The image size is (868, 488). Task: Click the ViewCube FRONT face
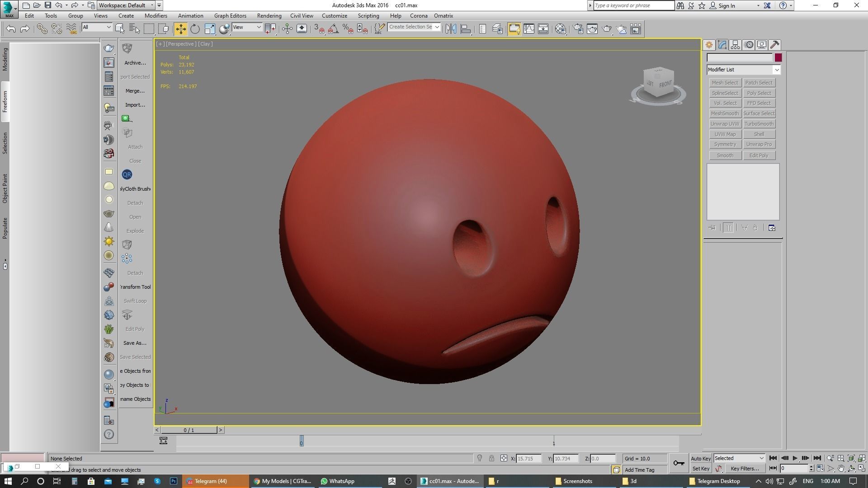pyautogui.click(x=665, y=84)
